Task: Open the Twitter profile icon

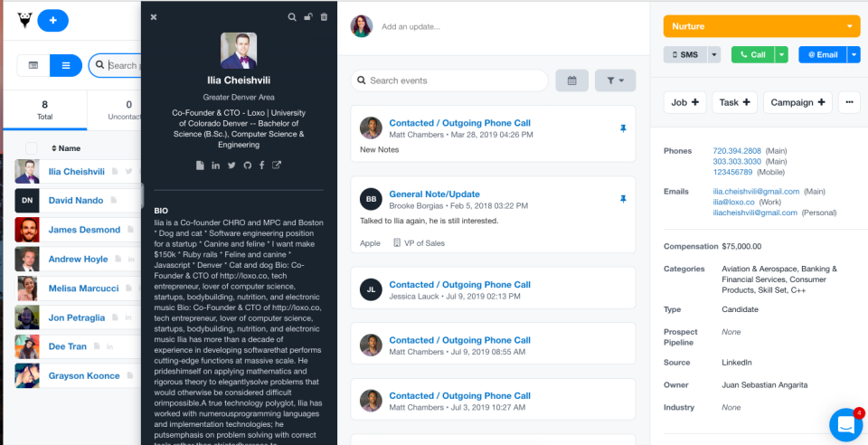Action: 231,165
